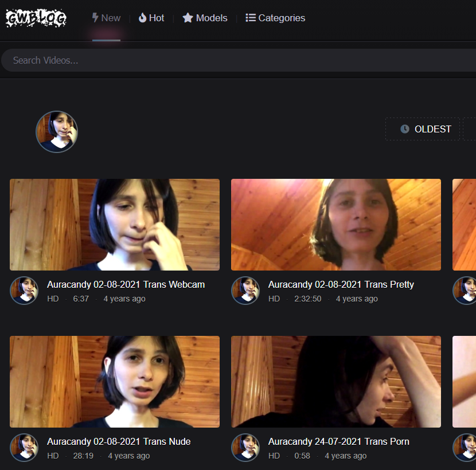
Task: Switch to the New tab
Action: [x=106, y=18]
